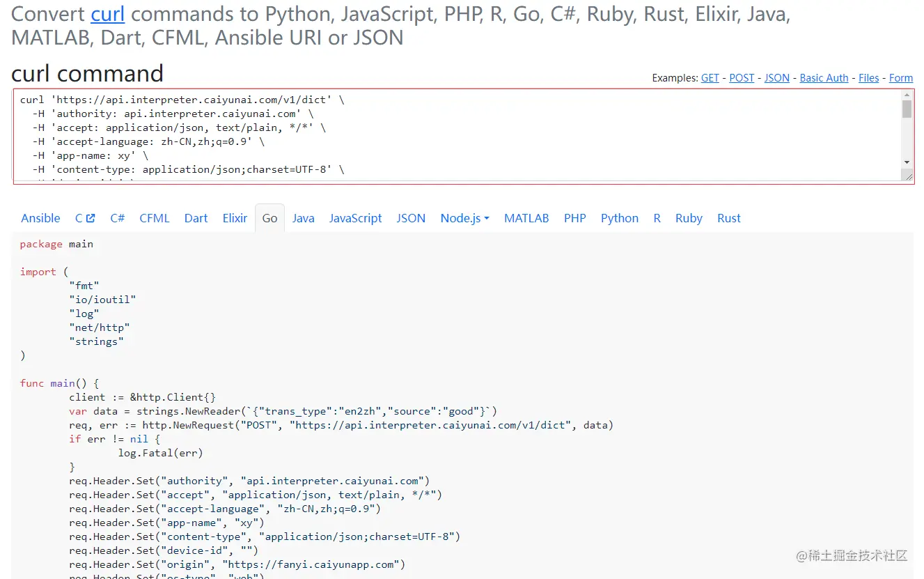Expand the Node.js dropdown tab
This screenshot has width=924, height=579.
(x=464, y=218)
